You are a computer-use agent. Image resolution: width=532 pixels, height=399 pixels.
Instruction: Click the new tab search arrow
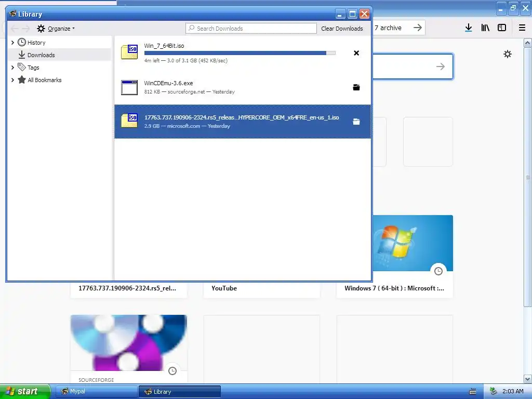[x=441, y=66]
